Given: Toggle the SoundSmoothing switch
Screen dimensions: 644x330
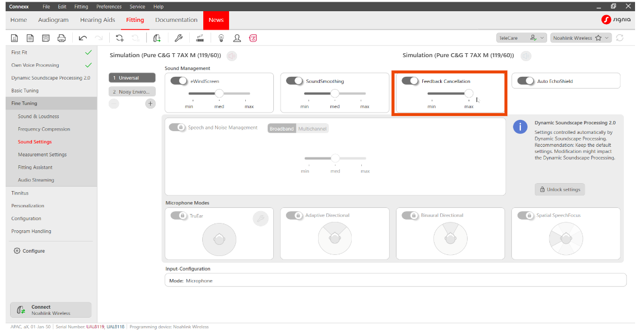Looking at the screenshot, I should click(x=295, y=81).
